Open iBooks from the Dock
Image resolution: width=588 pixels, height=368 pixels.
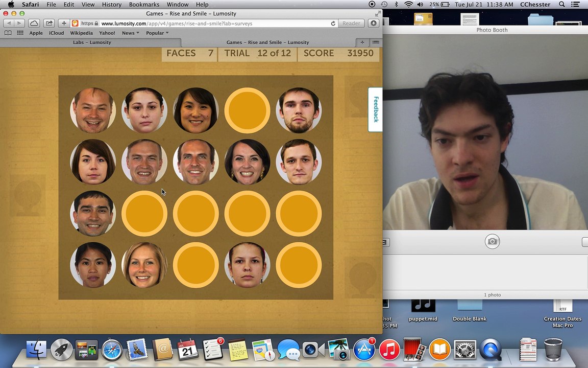coord(439,350)
